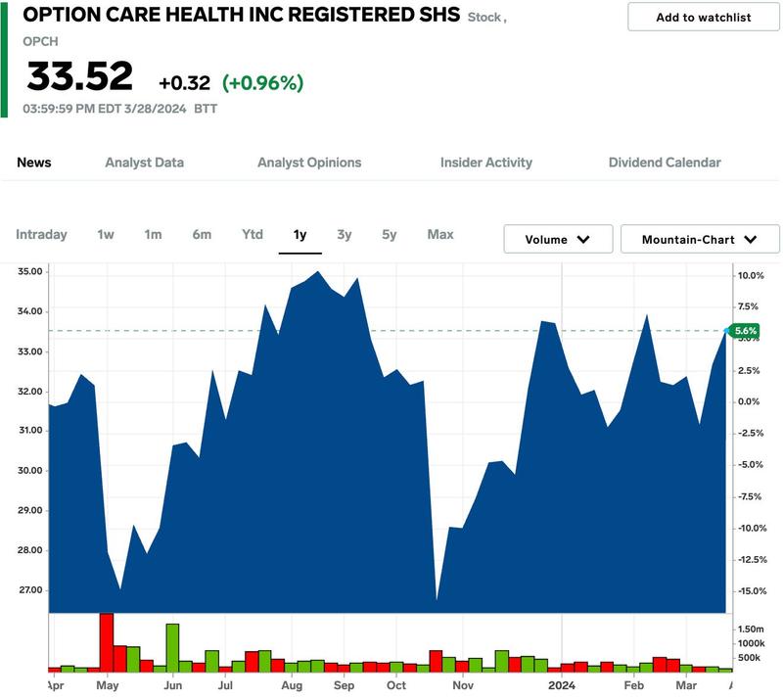Click the 10.0% percentage axis label
This screenshot has width=783, height=700.
coord(751,275)
